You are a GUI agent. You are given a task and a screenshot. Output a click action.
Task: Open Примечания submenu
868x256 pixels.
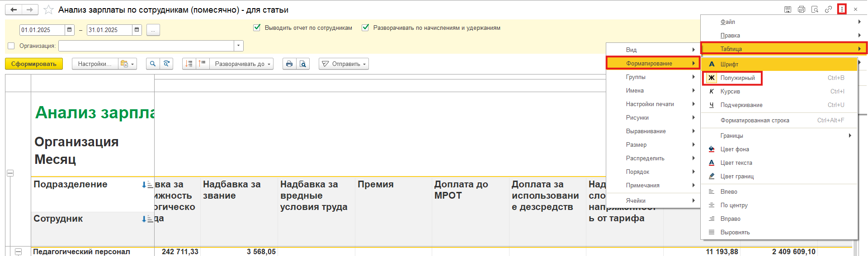tap(653, 185)
